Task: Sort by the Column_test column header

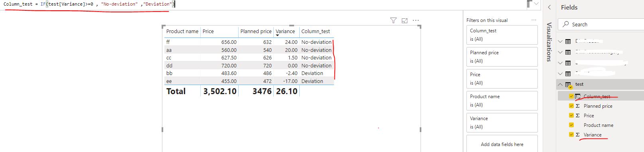Action: coord(316,31)
